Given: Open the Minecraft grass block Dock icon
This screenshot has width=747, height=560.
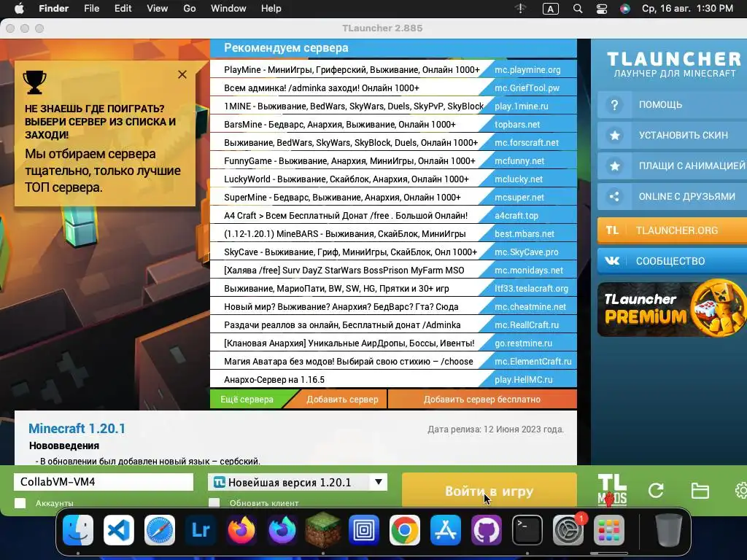Looking at the screenshot, I should 323,529.
